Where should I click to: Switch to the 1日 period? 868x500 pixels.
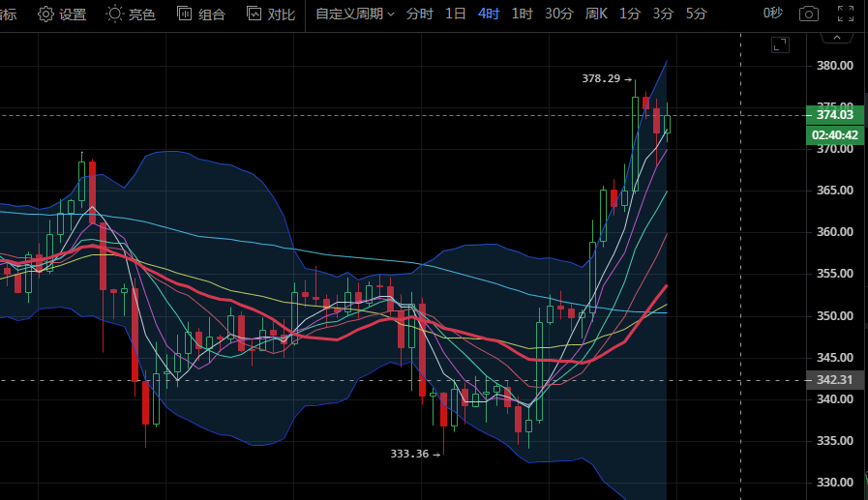tap(456, 15)
